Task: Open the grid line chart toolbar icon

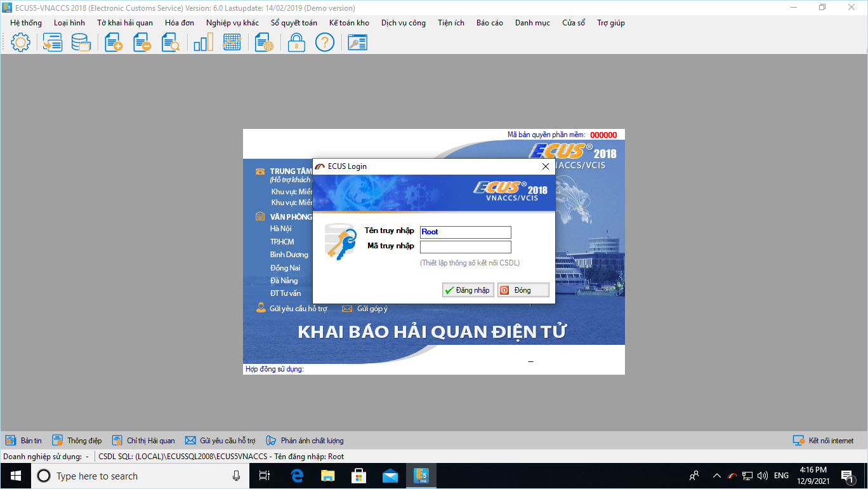Action: tap(232, 43)
